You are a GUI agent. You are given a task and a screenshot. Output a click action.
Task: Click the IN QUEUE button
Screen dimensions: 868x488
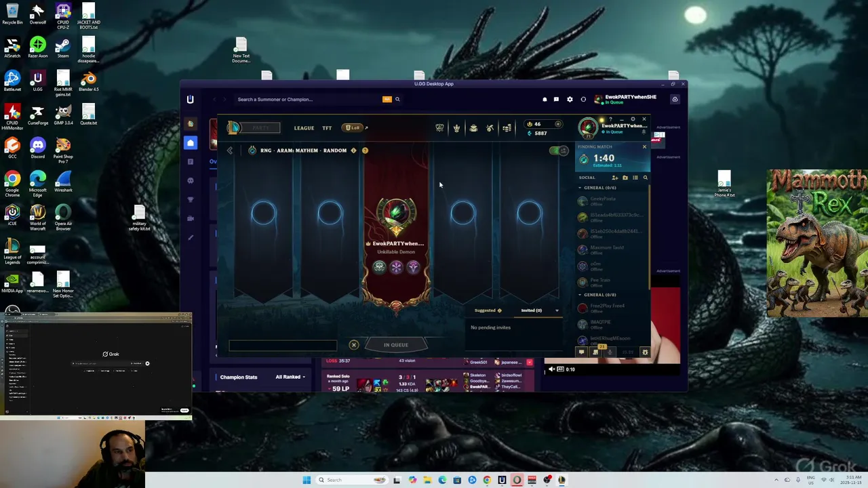396,345
